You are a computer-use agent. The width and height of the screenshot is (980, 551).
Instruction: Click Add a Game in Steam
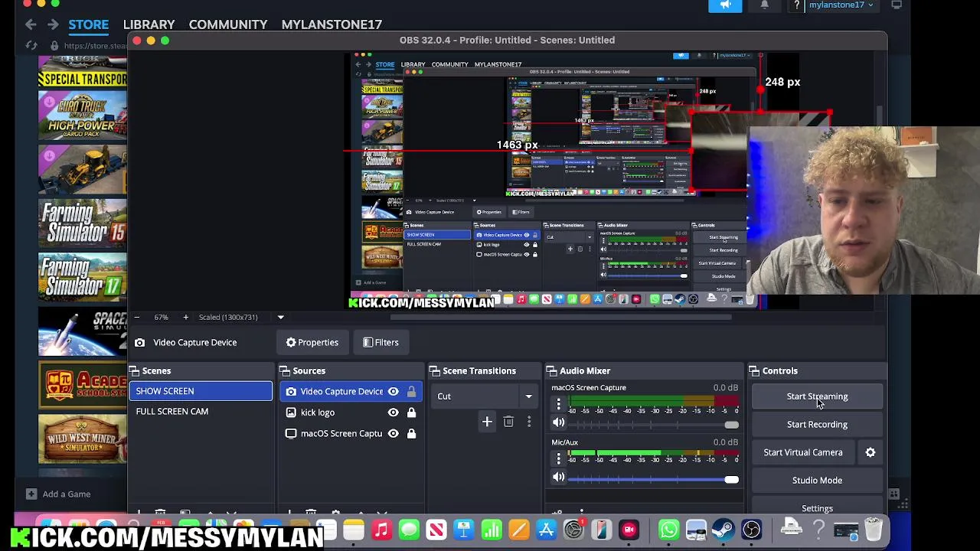tap(58, 494)
